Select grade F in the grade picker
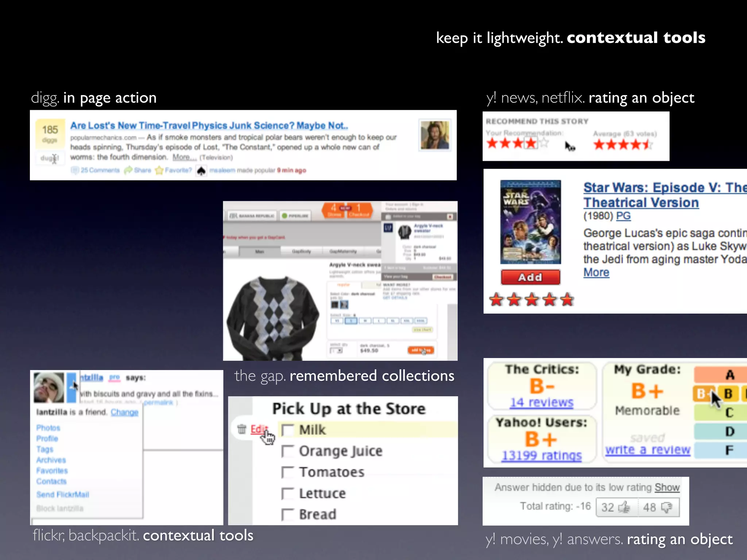The image size is (747, 560). point(721,450)
